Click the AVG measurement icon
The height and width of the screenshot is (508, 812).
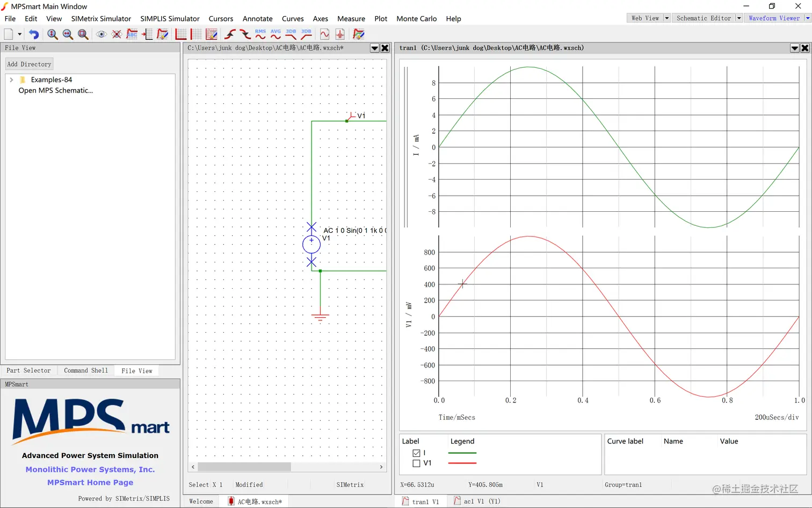pyautogui.click(x=275, y=34)
